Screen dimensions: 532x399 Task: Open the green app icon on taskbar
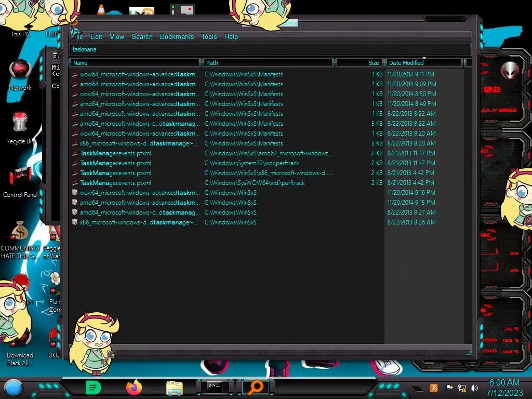pos(94,388)
